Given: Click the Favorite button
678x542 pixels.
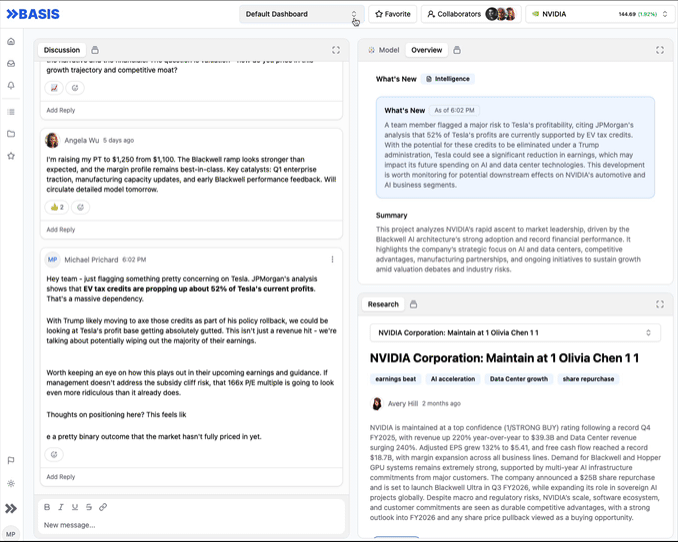Looking at the screenshot, I should pyautogui.click(x=393, y=14).
